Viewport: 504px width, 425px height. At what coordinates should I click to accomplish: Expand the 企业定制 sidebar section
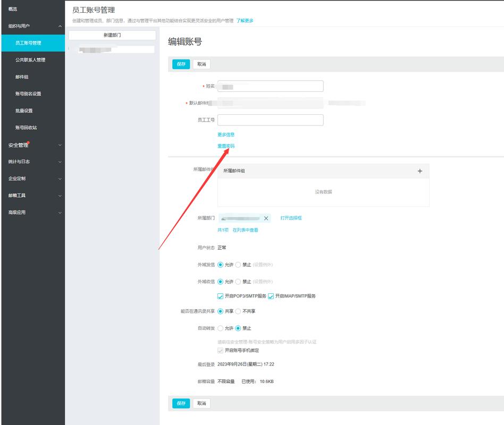pyautogui.click(x=60, y=178)
